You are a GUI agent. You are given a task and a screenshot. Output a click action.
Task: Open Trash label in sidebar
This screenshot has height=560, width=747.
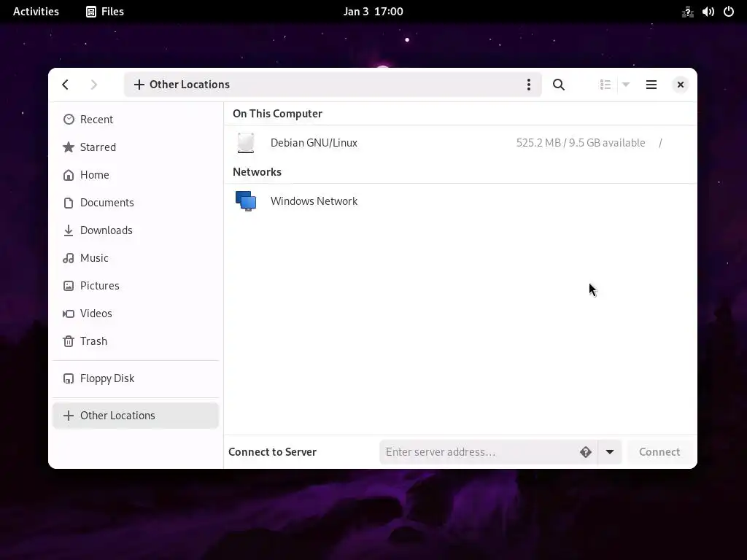(94, 341)
